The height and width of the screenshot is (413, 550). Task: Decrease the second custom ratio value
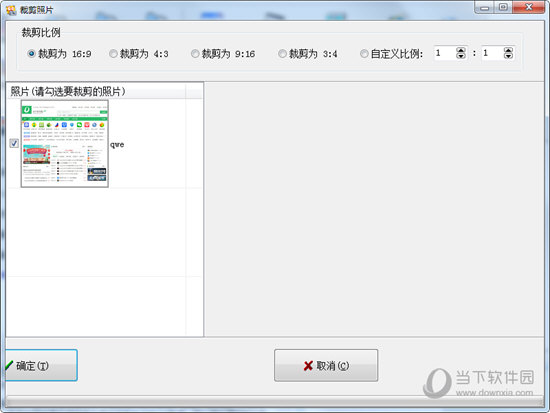(508, 56)
